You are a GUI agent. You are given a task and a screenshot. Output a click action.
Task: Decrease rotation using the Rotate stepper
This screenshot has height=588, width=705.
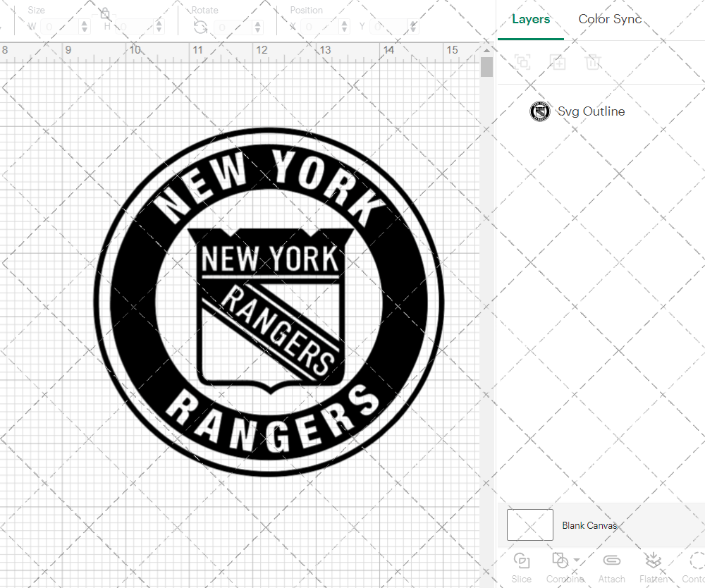257,29
